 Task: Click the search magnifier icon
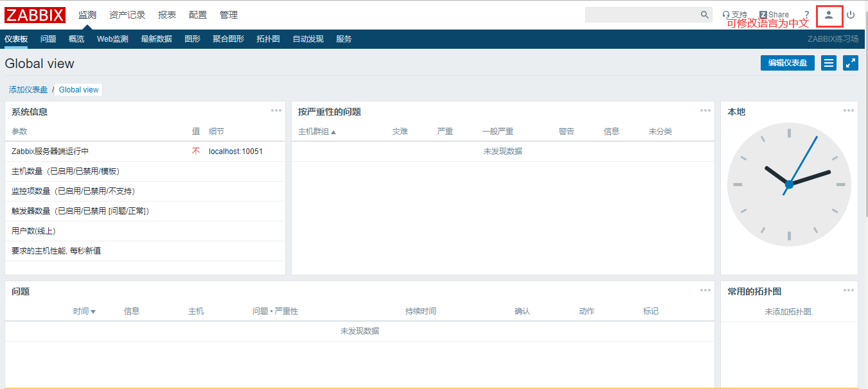coord(704,15)
